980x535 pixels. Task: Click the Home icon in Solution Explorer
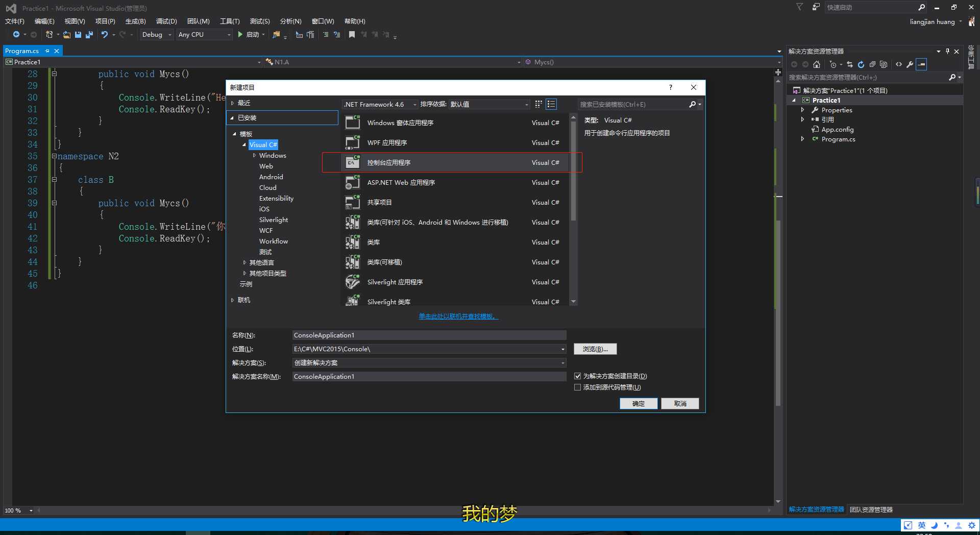817,64
